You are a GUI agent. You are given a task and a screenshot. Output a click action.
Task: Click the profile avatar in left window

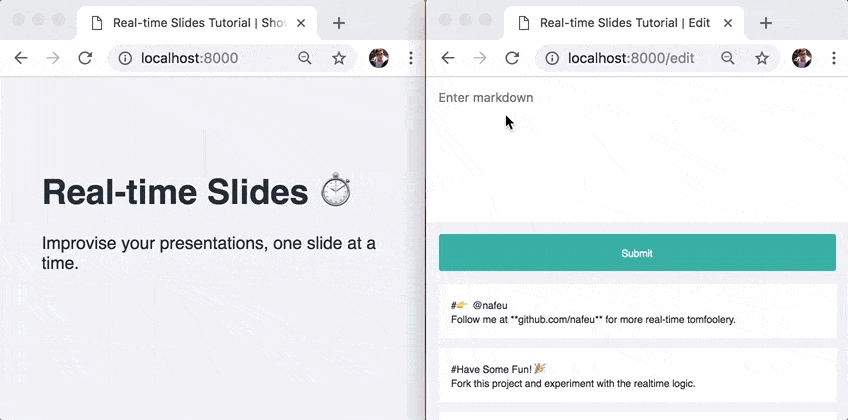(379, 58)
